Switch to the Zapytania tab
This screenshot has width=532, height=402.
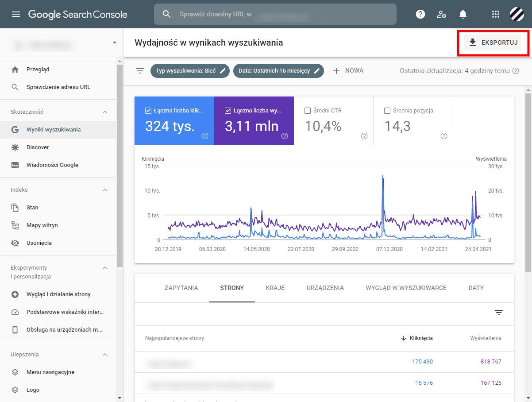pos(181,288)
